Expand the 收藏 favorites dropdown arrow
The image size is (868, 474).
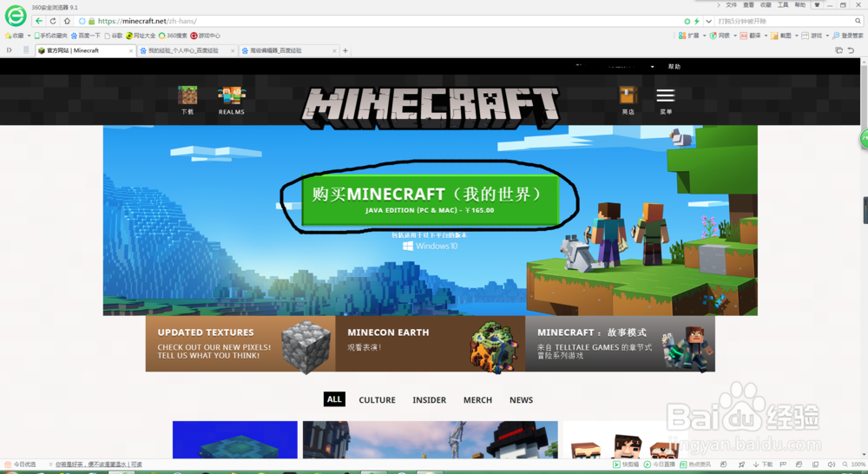(29, 36)
